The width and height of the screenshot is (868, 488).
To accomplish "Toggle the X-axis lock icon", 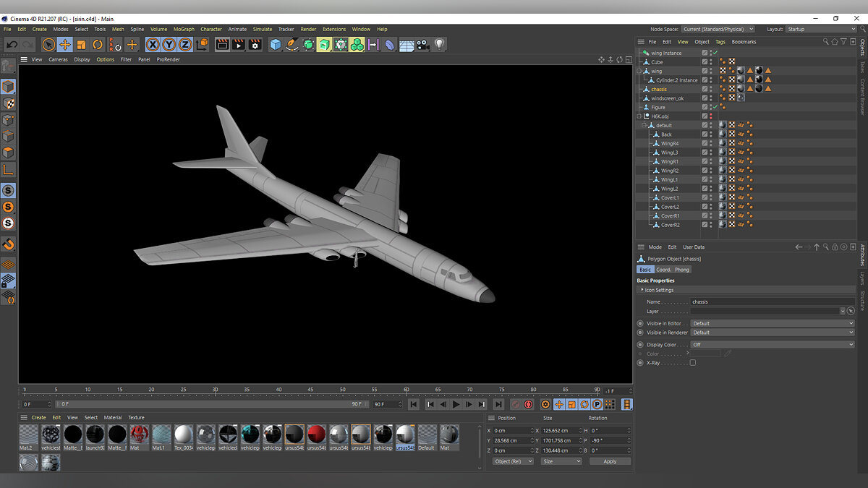I will click(153, 45).
